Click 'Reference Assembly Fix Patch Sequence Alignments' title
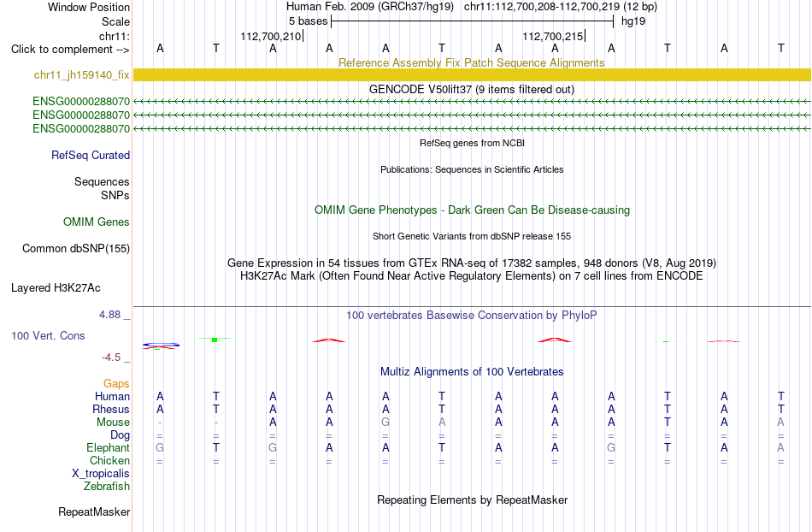Viewport: 812px width, 532px height. pyautogui.click(x=471, y=62)
